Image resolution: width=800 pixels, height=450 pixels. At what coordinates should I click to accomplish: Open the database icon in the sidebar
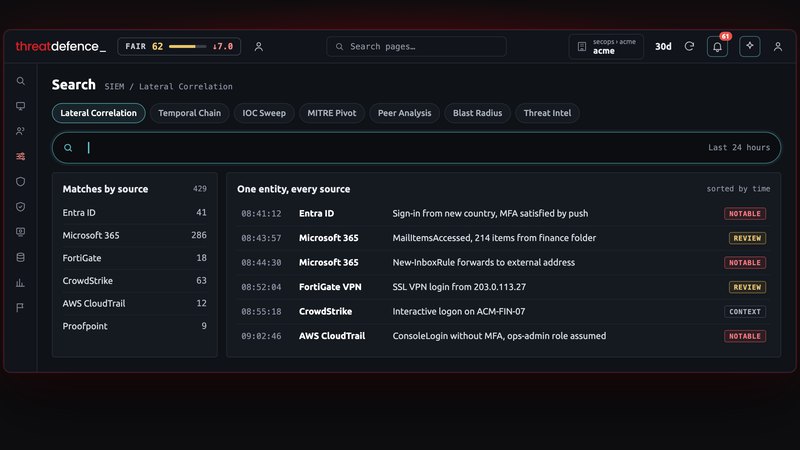(x=20, y=257)
